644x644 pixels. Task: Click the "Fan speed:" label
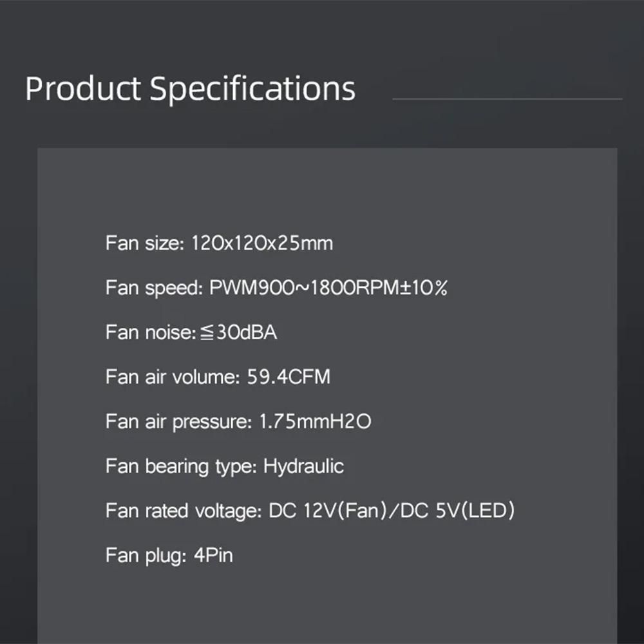pyautogui.click(x=153, y=288)
